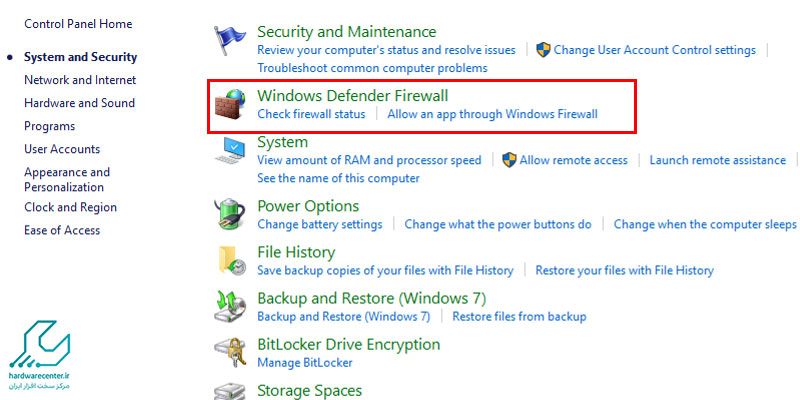Click the Windows Defender Firewall brick wall icon
This screenshot has width=800, height=400.
pyautogui.click(x=230, y=104)
